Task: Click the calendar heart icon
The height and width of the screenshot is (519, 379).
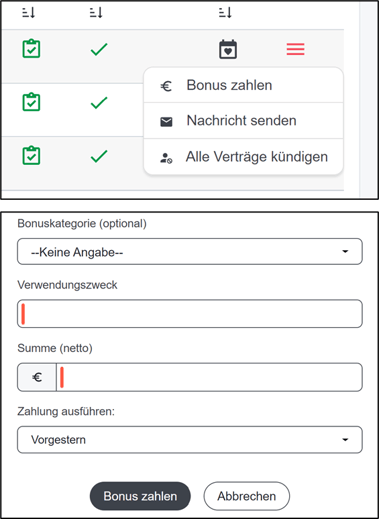Action: 228,49
